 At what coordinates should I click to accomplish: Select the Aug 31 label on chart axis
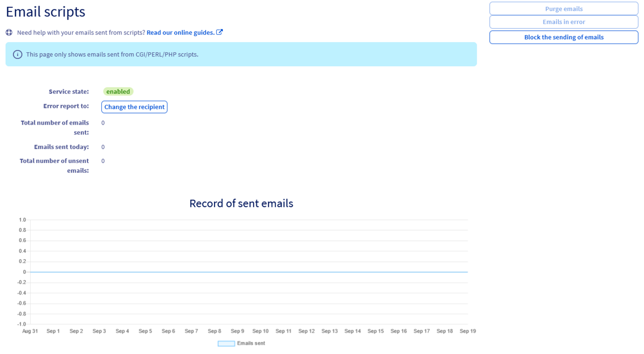point(30,331)
